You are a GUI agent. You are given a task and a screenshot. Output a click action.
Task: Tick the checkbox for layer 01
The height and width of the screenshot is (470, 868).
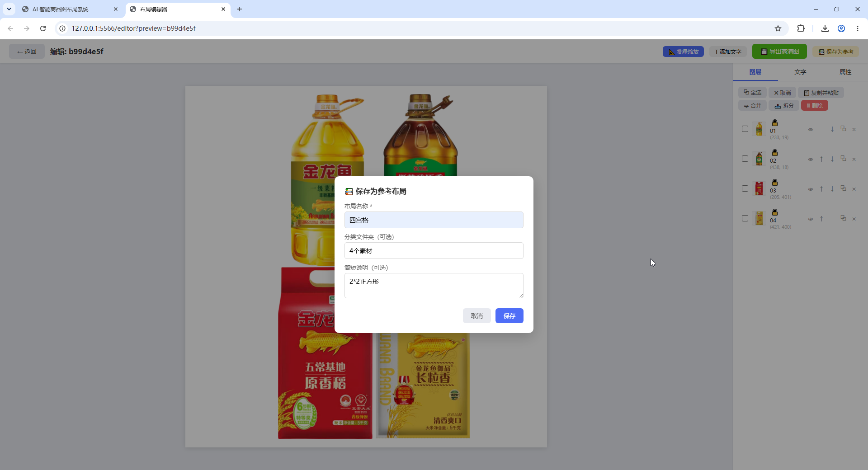pyautogui.click(x=745, y=129)
